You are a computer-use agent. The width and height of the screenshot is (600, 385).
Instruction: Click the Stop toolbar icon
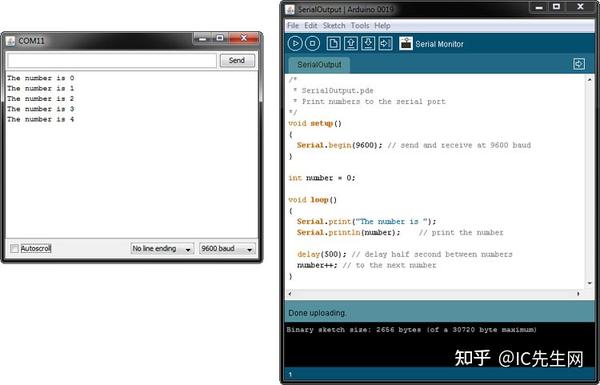[312, 44]
